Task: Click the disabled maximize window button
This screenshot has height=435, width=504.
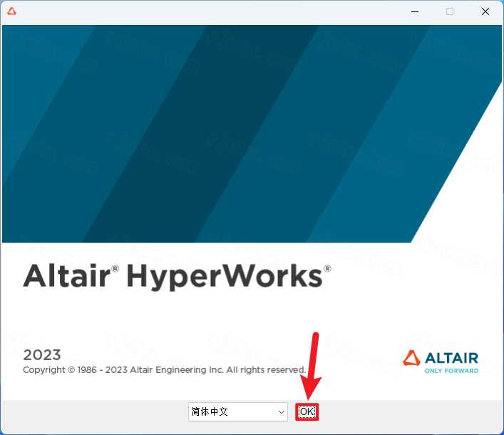Action: 450,11
